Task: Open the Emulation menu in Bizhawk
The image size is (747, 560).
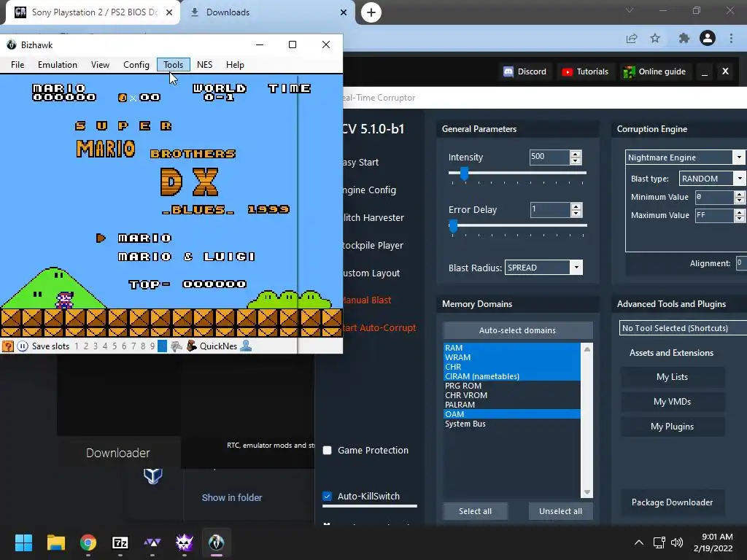Action: [x=57, y=65]
